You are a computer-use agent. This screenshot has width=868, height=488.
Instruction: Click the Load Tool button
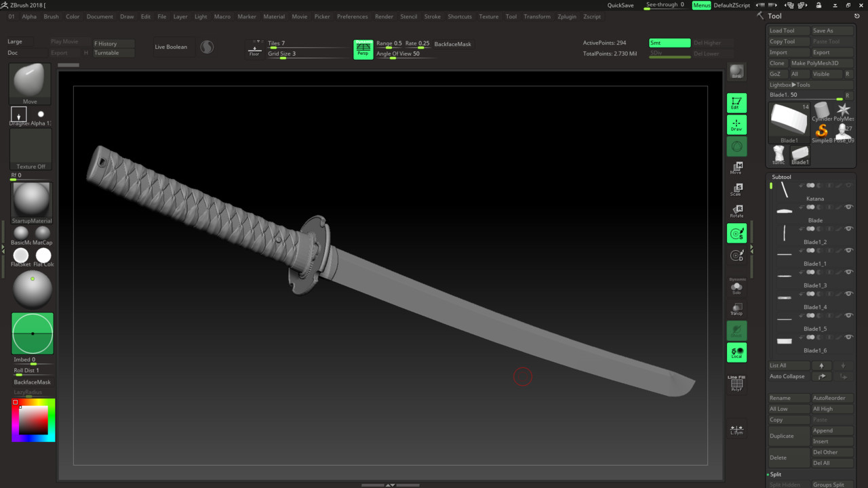point(789,30)
